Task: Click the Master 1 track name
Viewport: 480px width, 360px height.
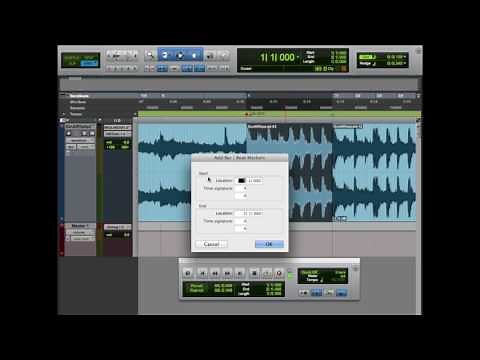Action: 80,226
